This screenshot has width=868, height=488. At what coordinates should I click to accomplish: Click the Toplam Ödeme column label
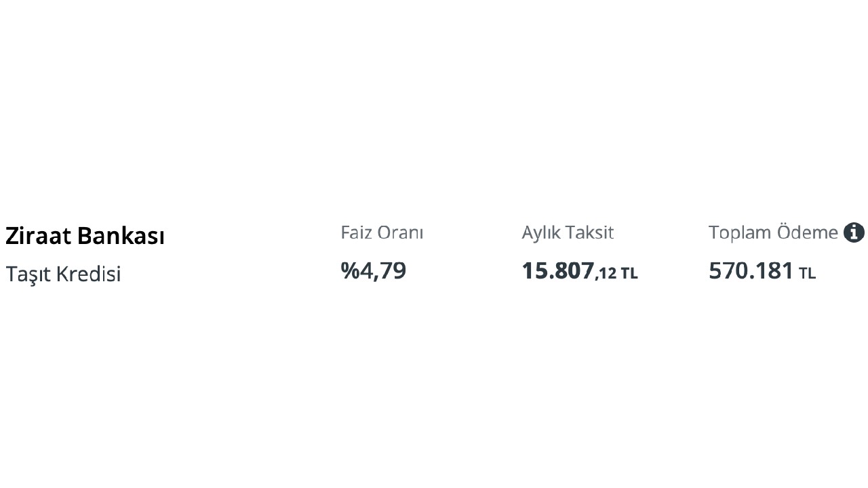click(773, 232)
